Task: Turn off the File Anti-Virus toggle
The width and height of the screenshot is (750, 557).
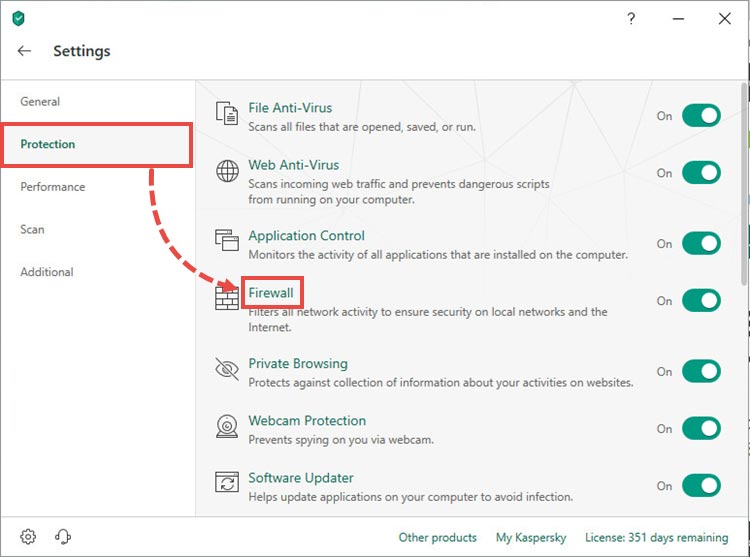Action: 701,116
